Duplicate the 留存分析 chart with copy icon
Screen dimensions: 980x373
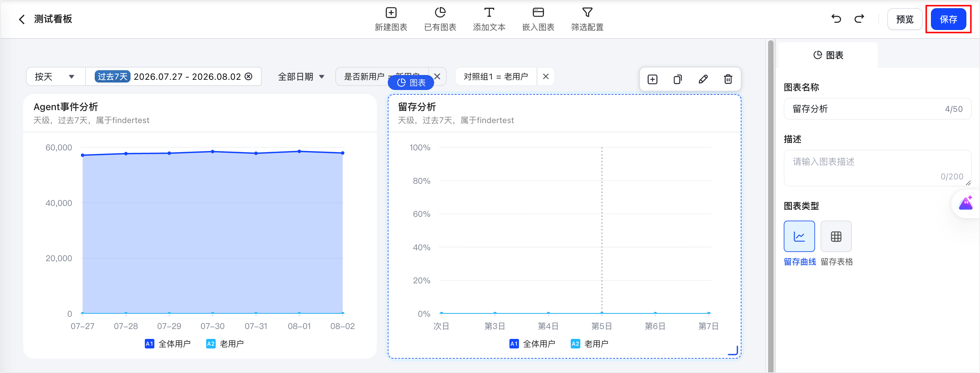click(677, 79)
